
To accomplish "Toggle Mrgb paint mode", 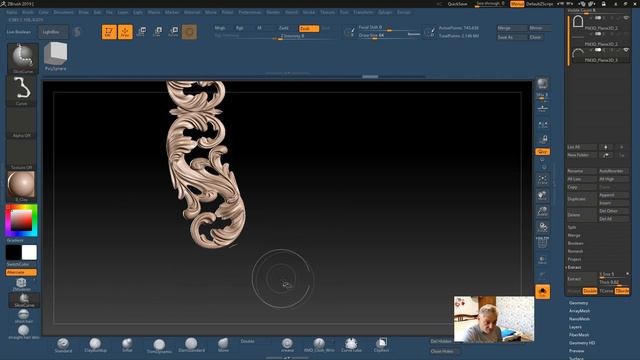I will 220,28.
